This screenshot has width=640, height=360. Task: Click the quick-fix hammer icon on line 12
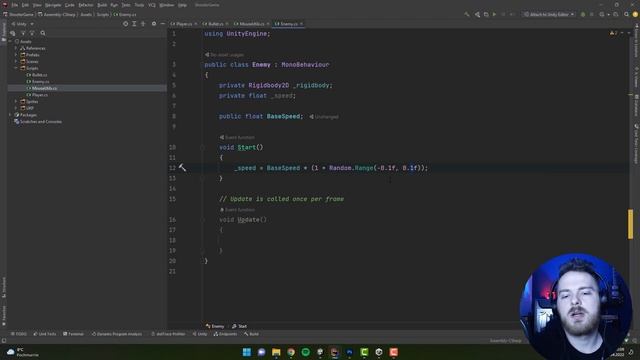pos(182,168)
